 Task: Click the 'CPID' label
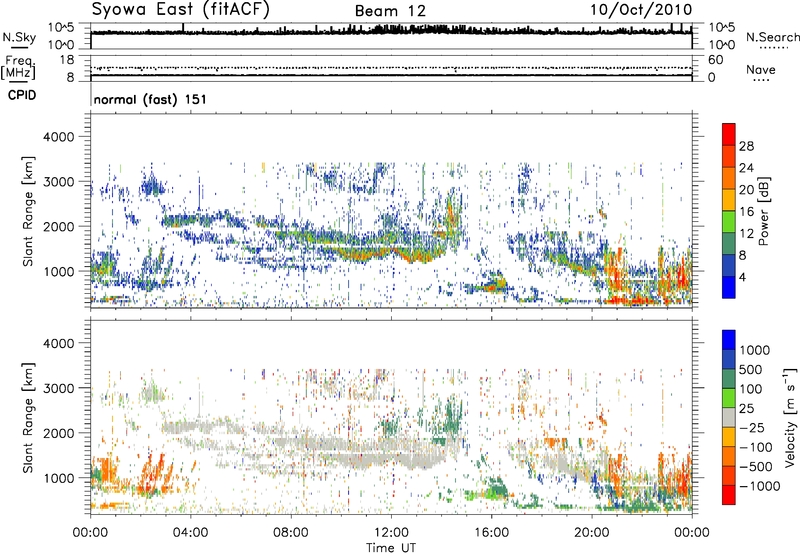tap(22, 95)
